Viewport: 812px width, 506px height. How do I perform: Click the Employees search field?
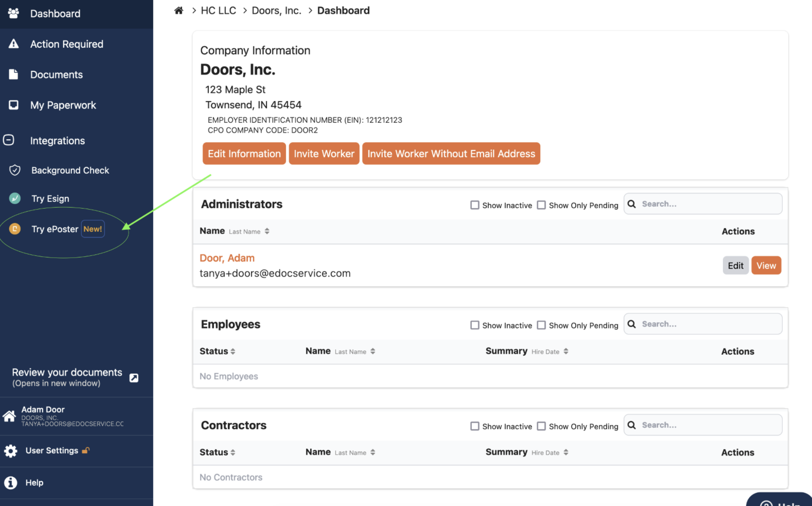pyautogui.click(x=703, y=324)
